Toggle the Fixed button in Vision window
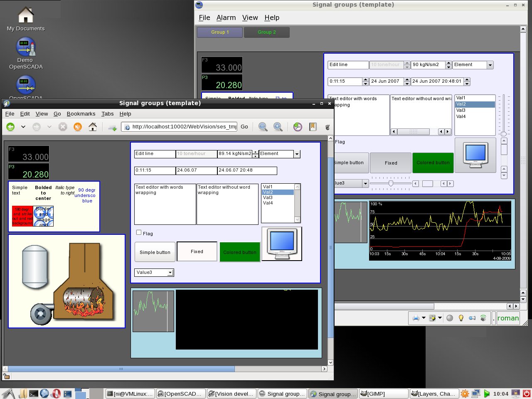 [391, 163]
